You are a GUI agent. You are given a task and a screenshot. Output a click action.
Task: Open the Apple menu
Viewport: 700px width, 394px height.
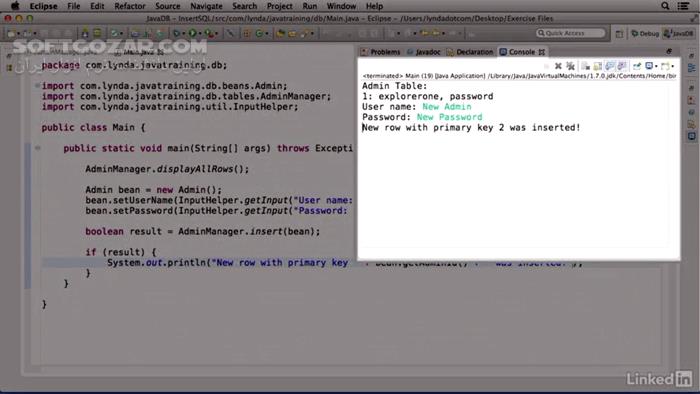click(x=15, y=6)
